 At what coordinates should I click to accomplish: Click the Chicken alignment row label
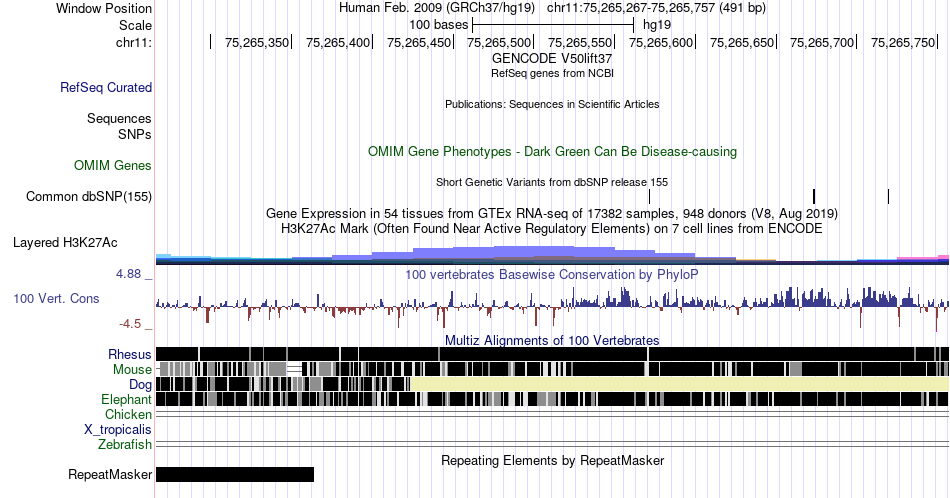click(128, 414)
